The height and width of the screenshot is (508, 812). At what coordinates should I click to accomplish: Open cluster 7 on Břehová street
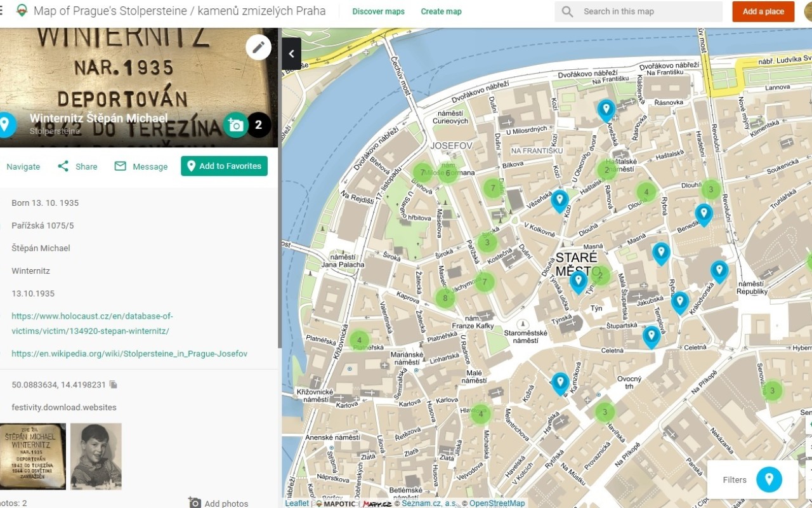[x=422, y=172]
